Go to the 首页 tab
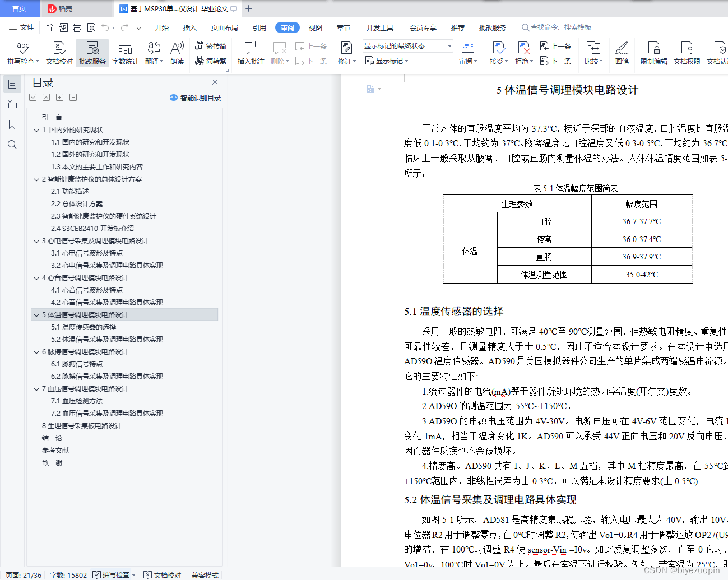 coord(20,8)
